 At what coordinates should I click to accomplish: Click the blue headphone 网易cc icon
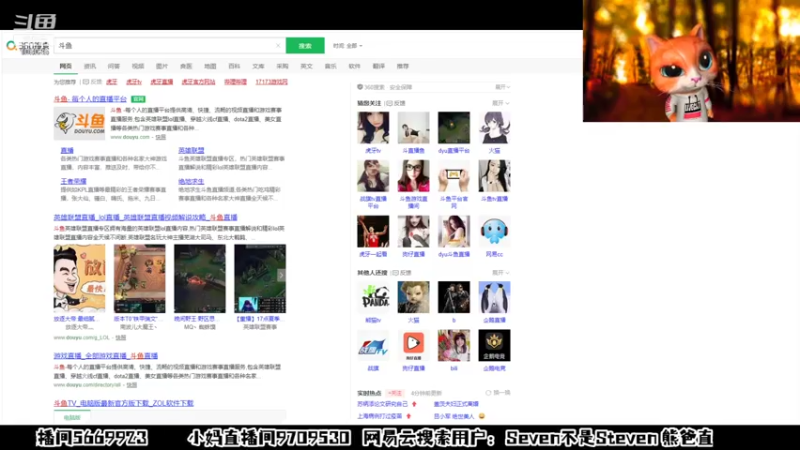pyautogui.click(x=494, y=231)
